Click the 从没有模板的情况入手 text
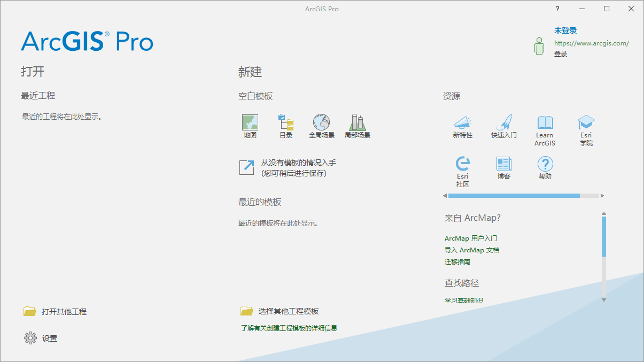The image size is (644, 362). [299, 163]
